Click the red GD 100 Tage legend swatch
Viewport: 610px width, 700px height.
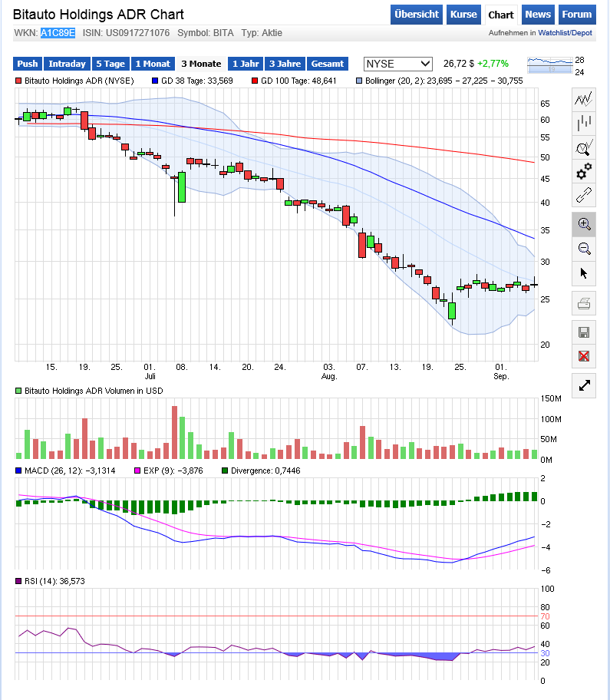255,81
